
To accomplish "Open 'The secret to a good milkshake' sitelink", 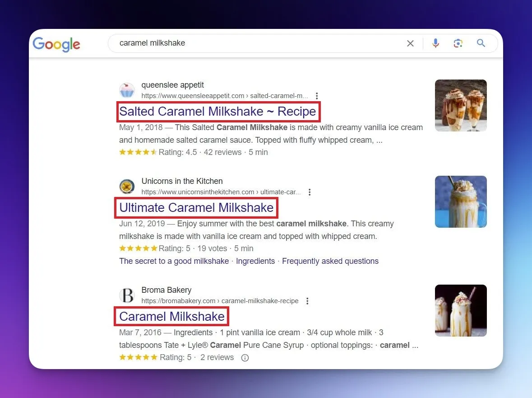I will tap(174, 261).
